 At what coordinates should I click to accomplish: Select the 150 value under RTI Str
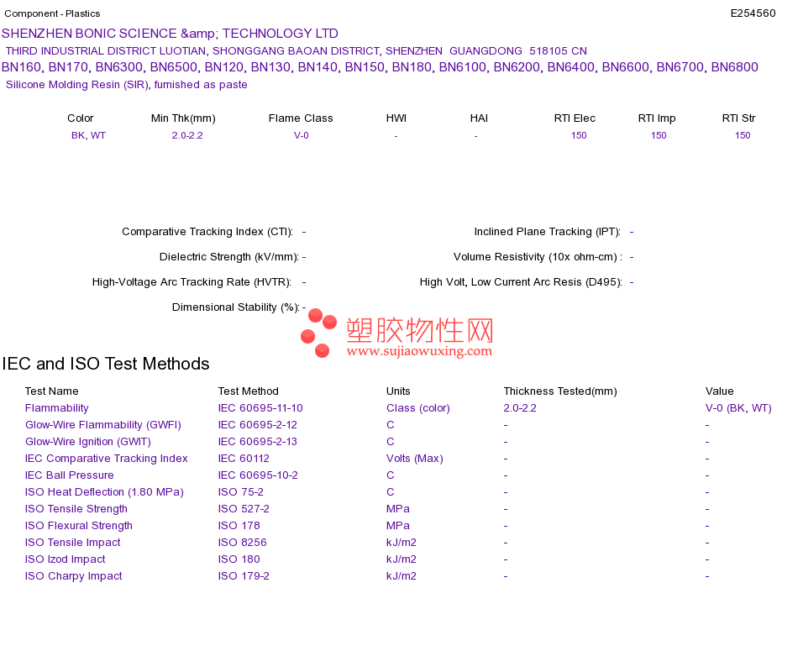pyautogui.click(x=743, y=135)
